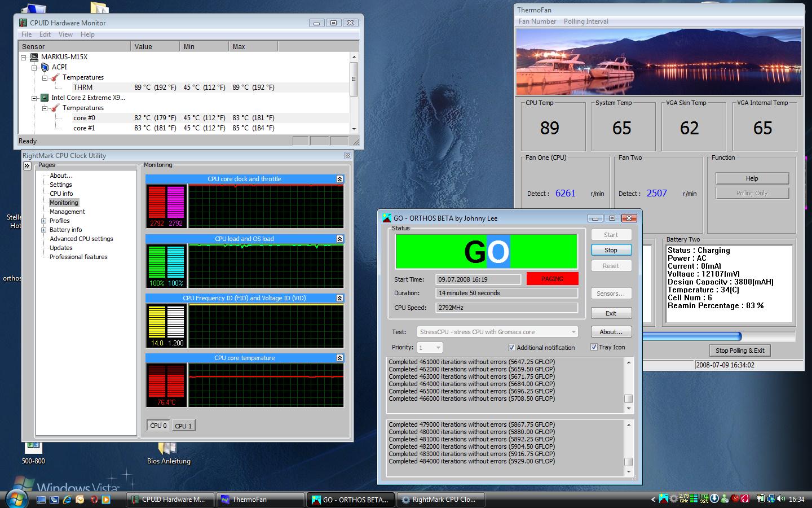Viewport: 812px width, 508px height.
Task: Click the blue download-arrow tray icon
Action: coord(714,499)
